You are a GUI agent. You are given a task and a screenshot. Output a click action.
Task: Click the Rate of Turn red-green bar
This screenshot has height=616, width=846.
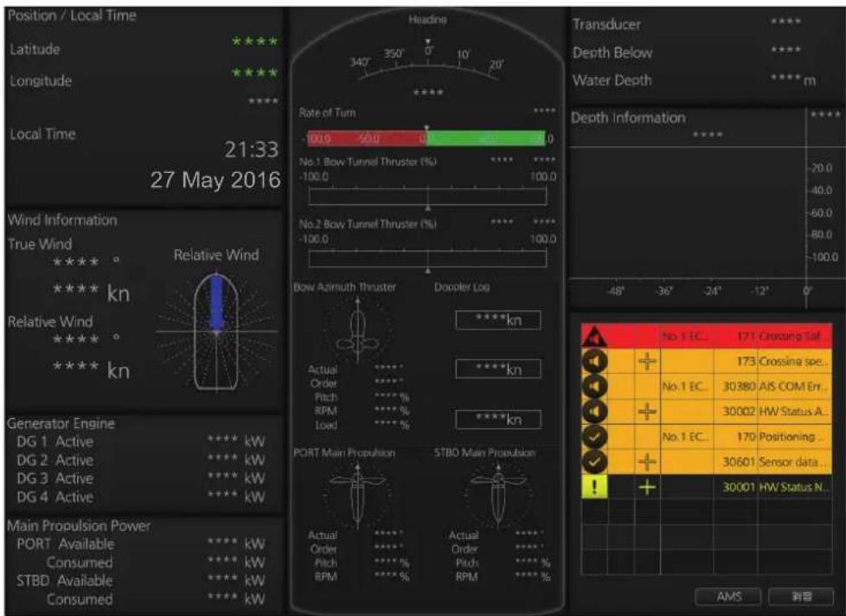[426, 138]
